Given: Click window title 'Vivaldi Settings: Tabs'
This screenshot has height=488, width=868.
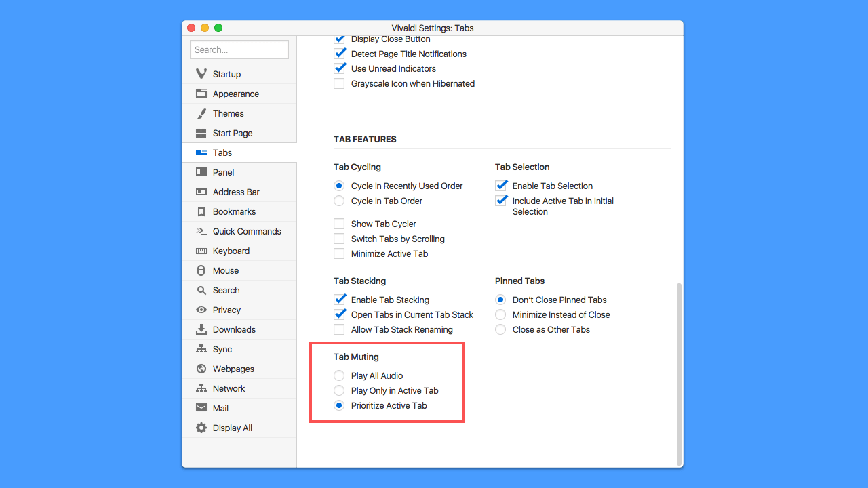Looking at the screenshot, I should tap(433, 28).
